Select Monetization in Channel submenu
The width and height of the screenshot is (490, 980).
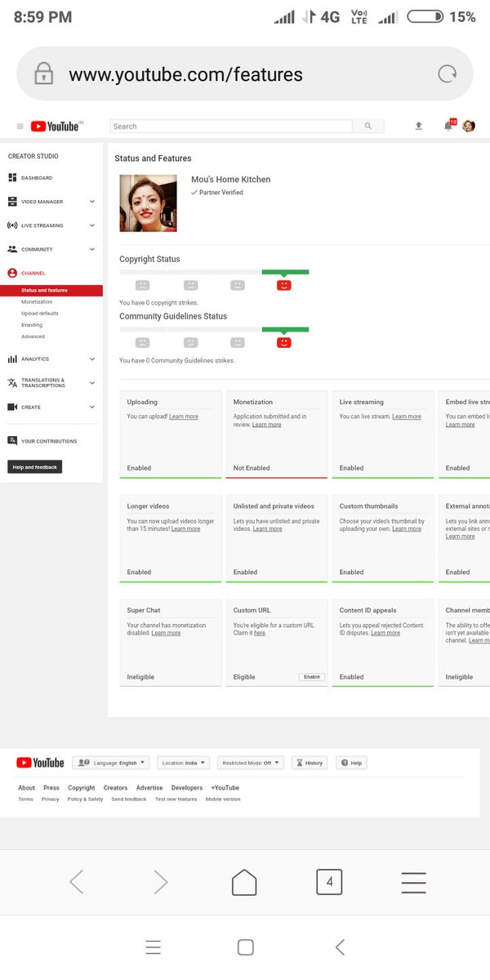click(x=37, y=302)
